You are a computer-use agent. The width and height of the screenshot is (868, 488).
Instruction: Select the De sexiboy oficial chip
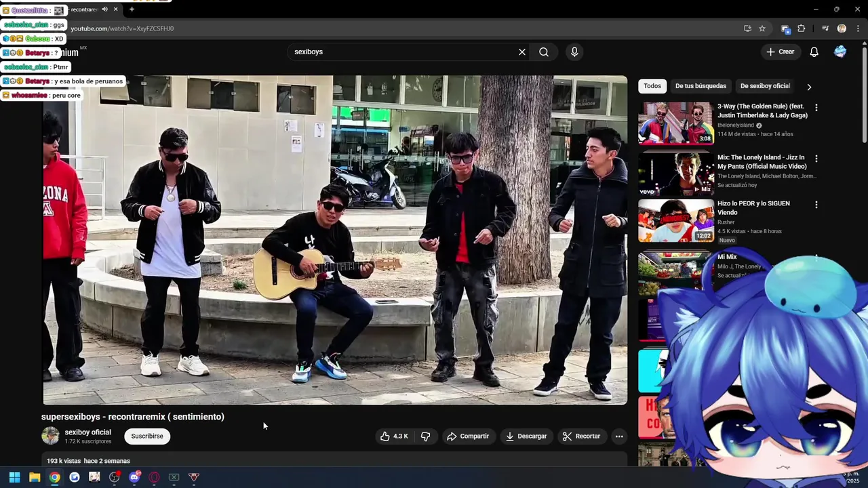click(x=765, y=86)
